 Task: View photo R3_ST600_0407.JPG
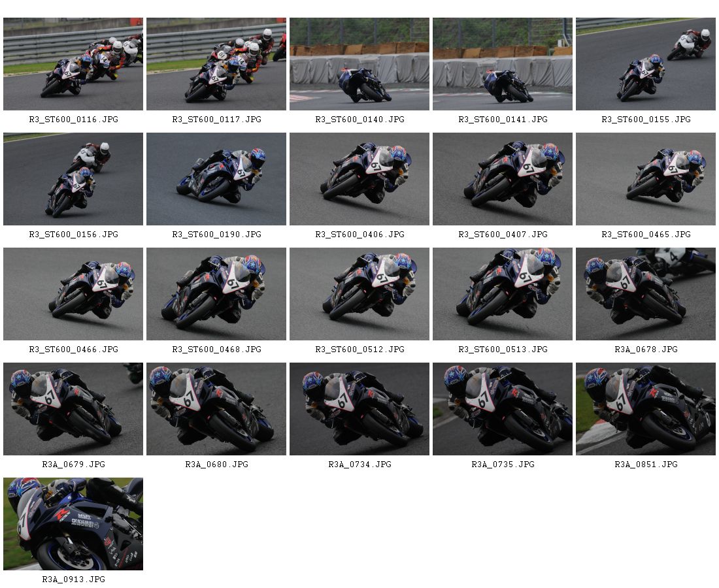pyautogui.click(x=502, y=179)
